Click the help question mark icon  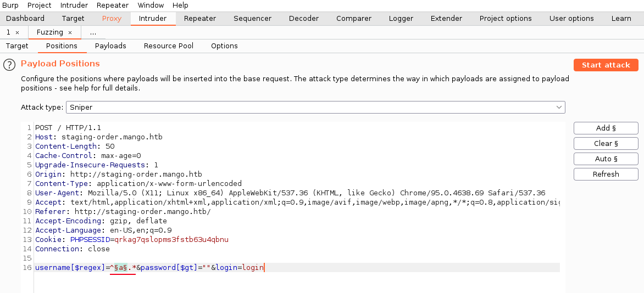9,65
